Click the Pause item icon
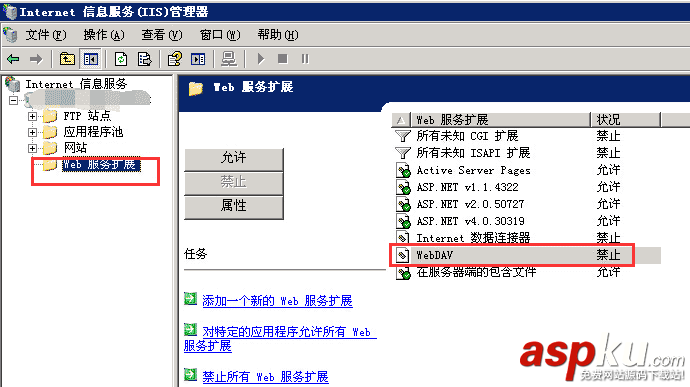Screen dimensions: 690x387 pyautogui.click(x=305, y=59)
